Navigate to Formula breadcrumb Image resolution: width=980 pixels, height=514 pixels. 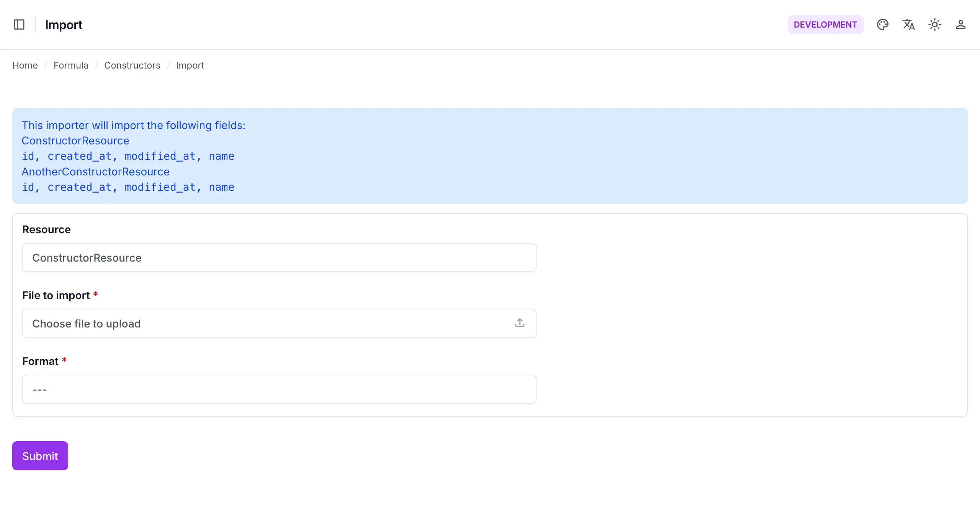[x=71, y=65]
